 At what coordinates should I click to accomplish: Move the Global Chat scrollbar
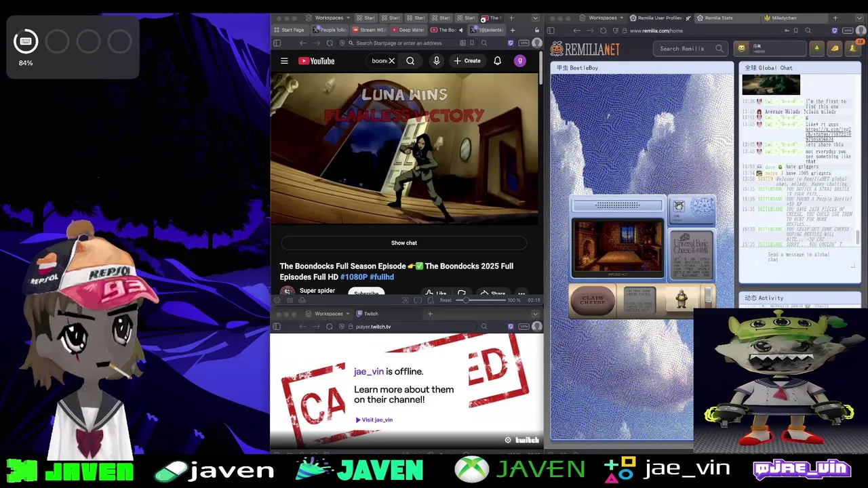pos(857,237)
